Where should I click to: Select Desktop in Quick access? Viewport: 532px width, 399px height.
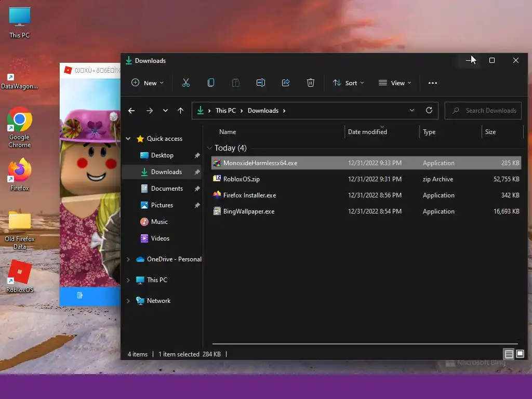point(162,155)
